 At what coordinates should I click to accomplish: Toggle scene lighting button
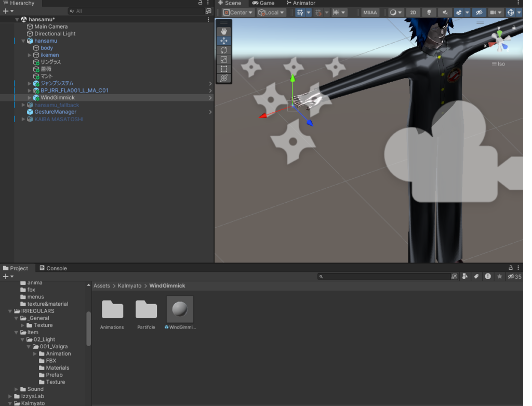pos(429,12)
